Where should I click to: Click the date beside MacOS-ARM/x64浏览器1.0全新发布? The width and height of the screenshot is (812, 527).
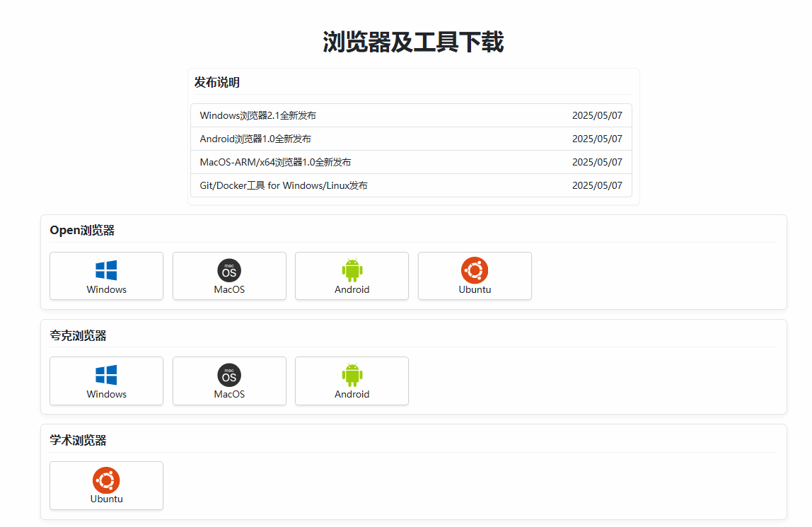click(597, 162)
